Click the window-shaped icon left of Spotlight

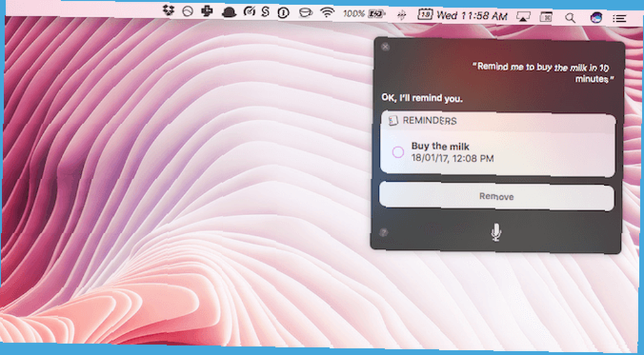point(546,17)
